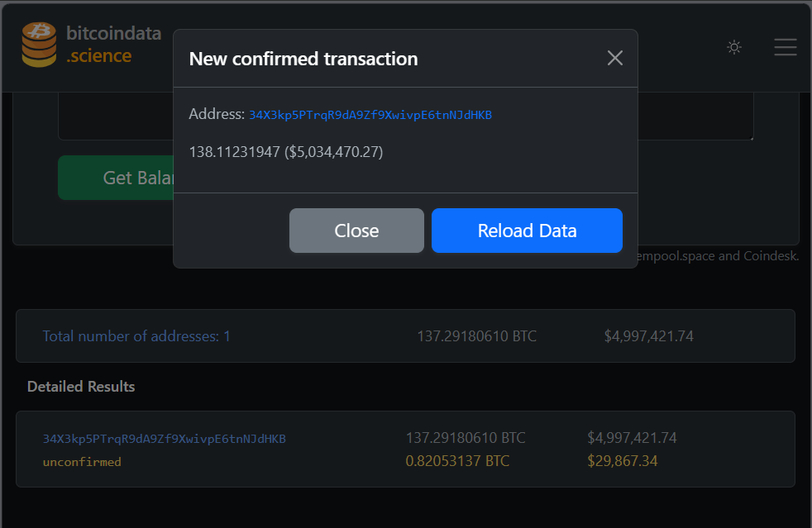Click the gray Close button

pyautogui.click(x=356, y=231)
